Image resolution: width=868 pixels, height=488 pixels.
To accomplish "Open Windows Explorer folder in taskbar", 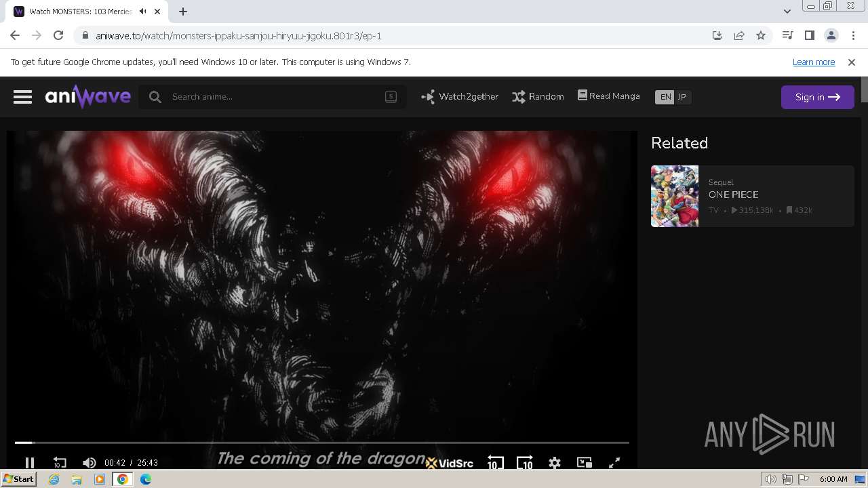I will [77, 479].
